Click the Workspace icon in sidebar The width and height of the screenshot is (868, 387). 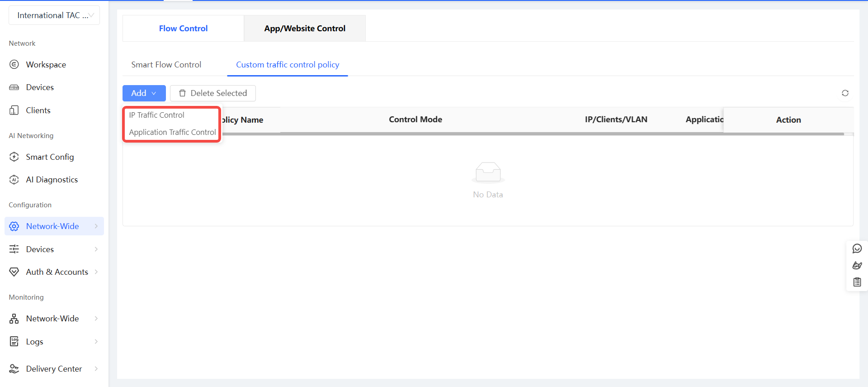pyautogui.click(x=14, y=65)
